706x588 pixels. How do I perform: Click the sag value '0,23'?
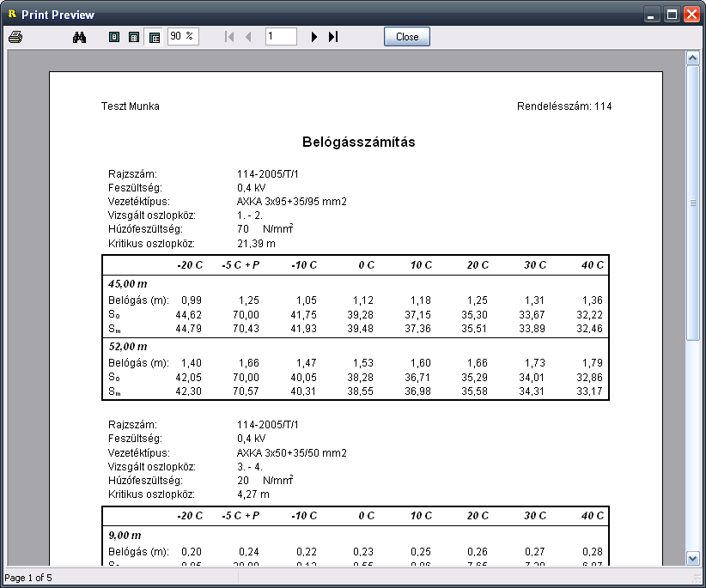[x=363, y=552]
